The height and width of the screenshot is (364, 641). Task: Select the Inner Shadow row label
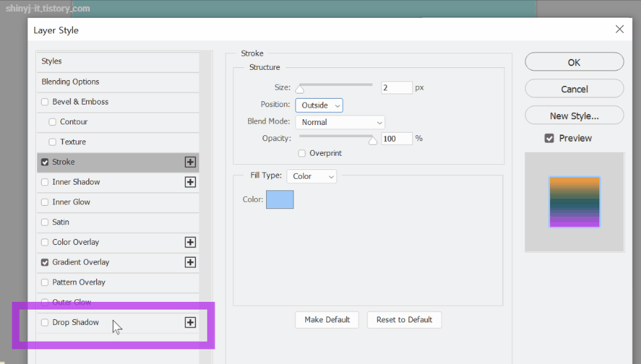tap(76, 182)
